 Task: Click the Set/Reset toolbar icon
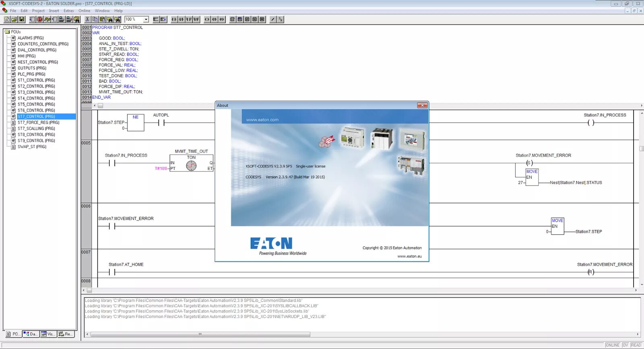point(281,19)
